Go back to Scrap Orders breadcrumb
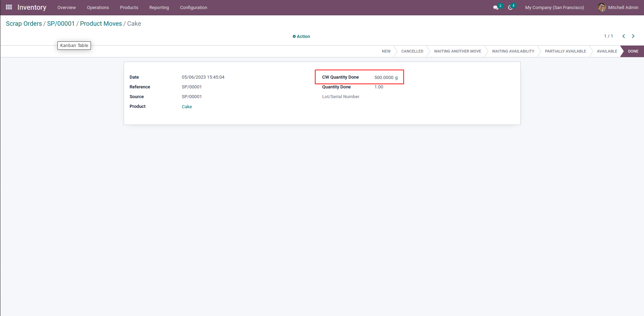Image resolution: width=644 pixels, height=316 pixels. [x=24, y=24]
